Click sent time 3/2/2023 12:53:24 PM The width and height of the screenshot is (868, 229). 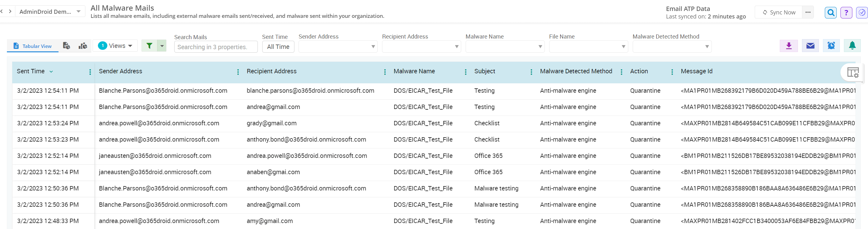(x=48, y=123)
